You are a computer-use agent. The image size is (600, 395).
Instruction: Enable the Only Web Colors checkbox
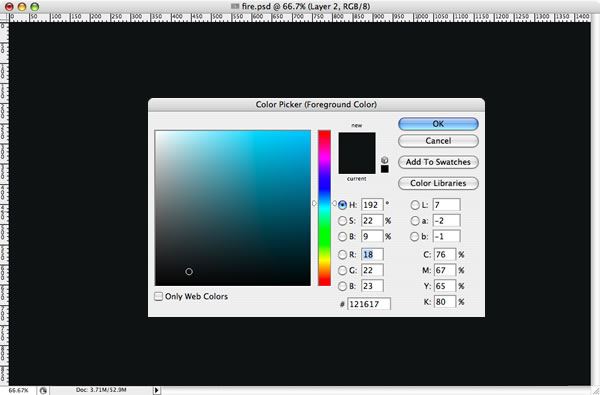click(158, 296)
